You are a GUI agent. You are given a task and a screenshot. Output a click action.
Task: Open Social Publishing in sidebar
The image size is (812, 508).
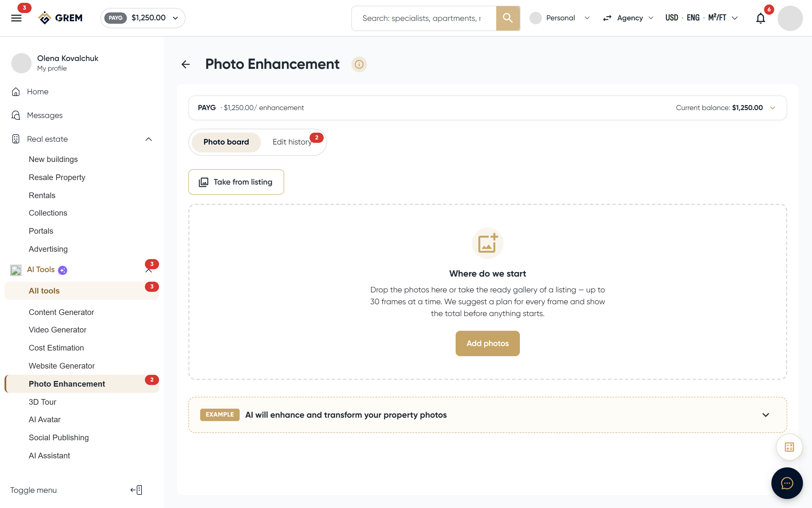[59, 437]
